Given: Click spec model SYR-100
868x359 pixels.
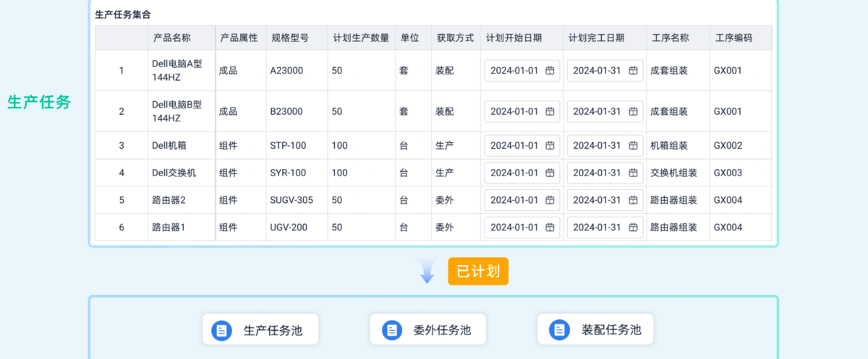Looking at the screenshot, I should click(288, 173).
